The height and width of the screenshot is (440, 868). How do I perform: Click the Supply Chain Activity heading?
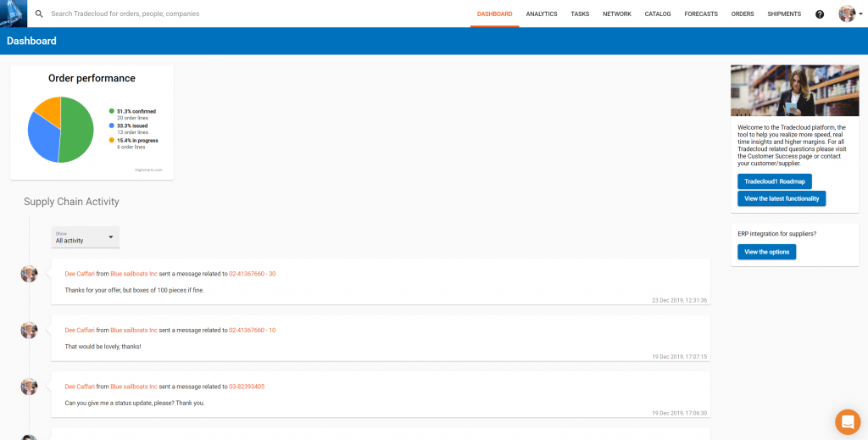pos(71,202)
